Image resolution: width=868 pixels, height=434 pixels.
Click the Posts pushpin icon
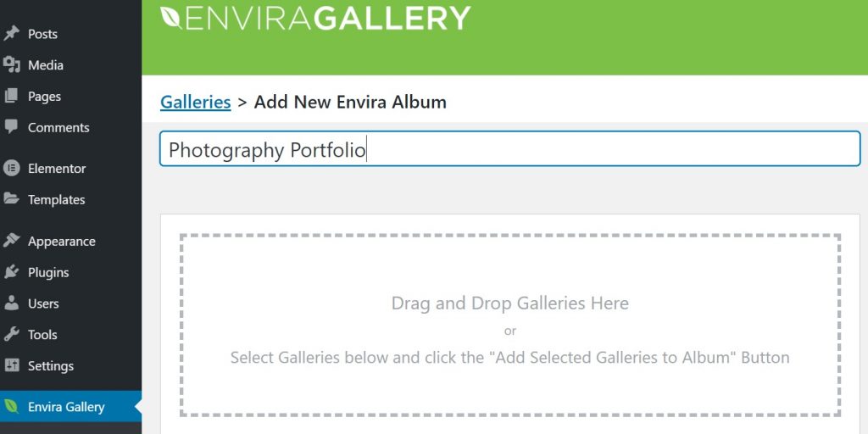point(11,34)
